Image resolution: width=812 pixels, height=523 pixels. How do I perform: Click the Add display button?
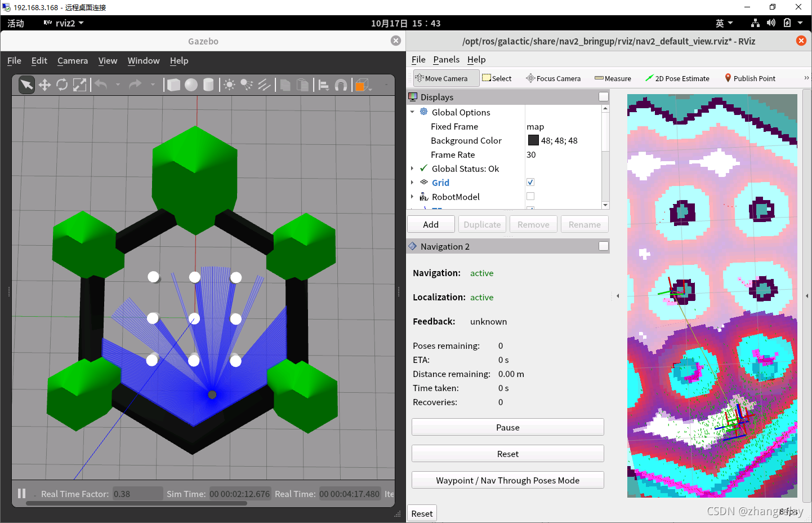pyautogui.click(x=431, y=224)
